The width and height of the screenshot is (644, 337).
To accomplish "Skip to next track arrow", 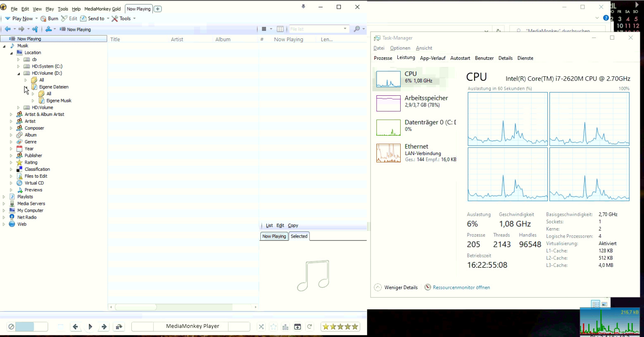I will point(104,327).
